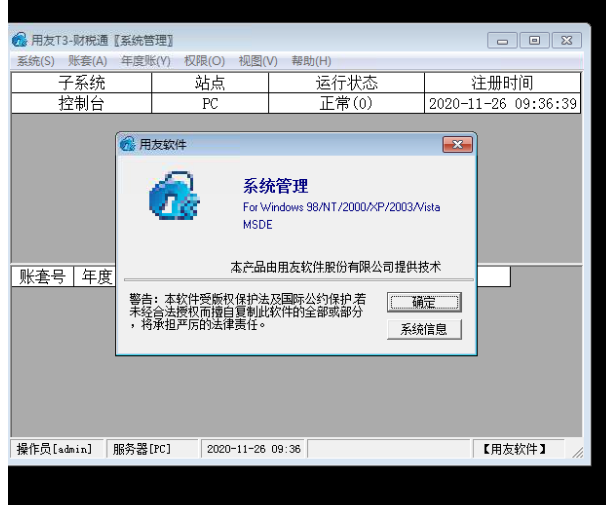The height and width of the screenshot is (505, 606).
Task: Click the 确定 button in the dialog
Action: (424, 302)
